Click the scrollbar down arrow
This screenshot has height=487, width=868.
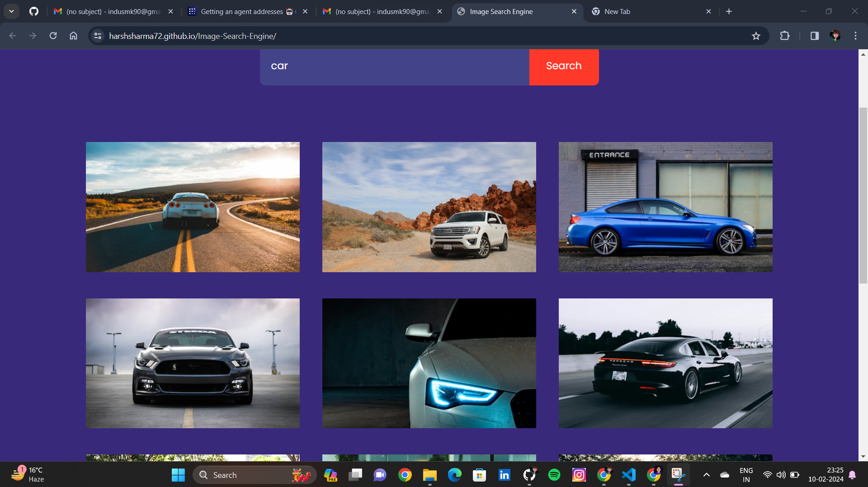tap(863, 457)
